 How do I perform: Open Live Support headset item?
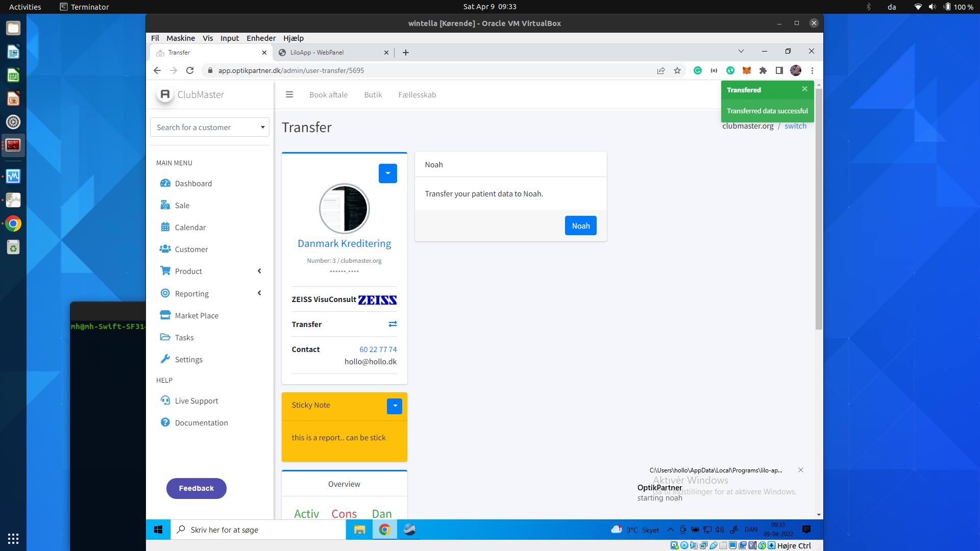196,401
